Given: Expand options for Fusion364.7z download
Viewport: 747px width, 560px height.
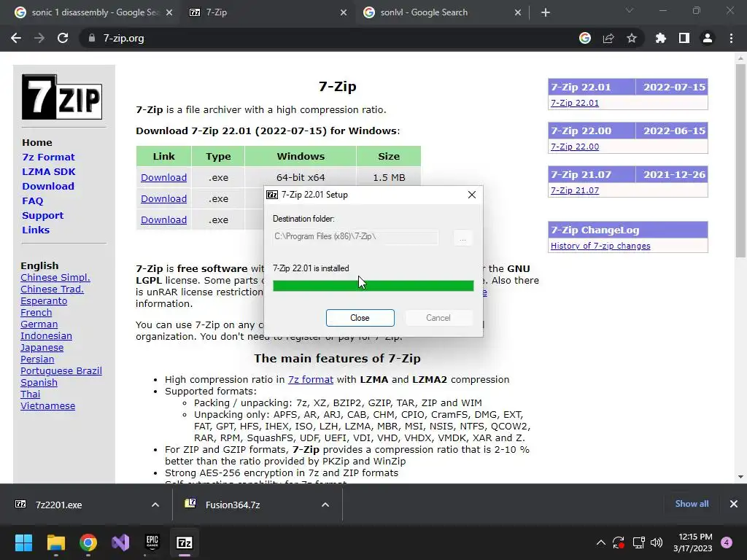Looking at the screenshot, I should [x=325, y=505].
